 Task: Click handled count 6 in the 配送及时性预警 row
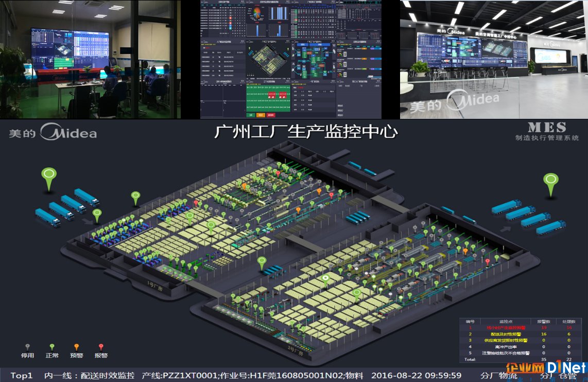[569, 334]
